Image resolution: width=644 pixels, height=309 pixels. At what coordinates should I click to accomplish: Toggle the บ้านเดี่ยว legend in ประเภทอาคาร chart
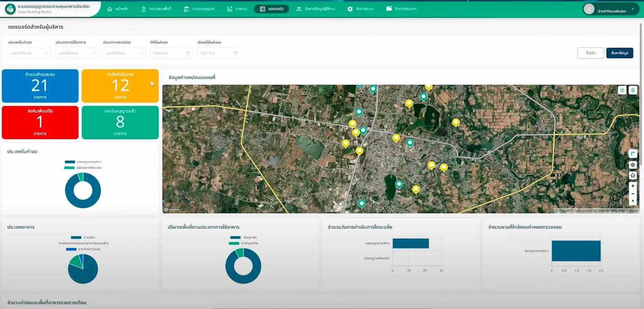82,238
